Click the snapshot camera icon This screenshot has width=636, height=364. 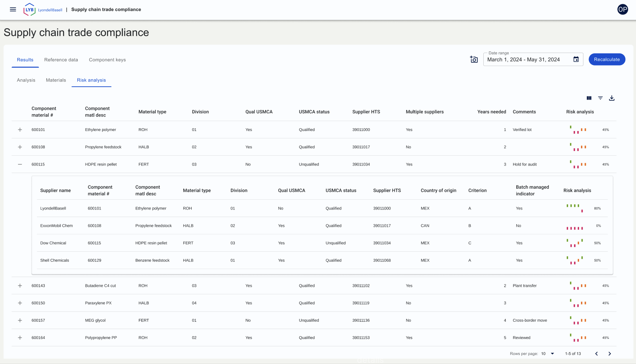[474, 60]
